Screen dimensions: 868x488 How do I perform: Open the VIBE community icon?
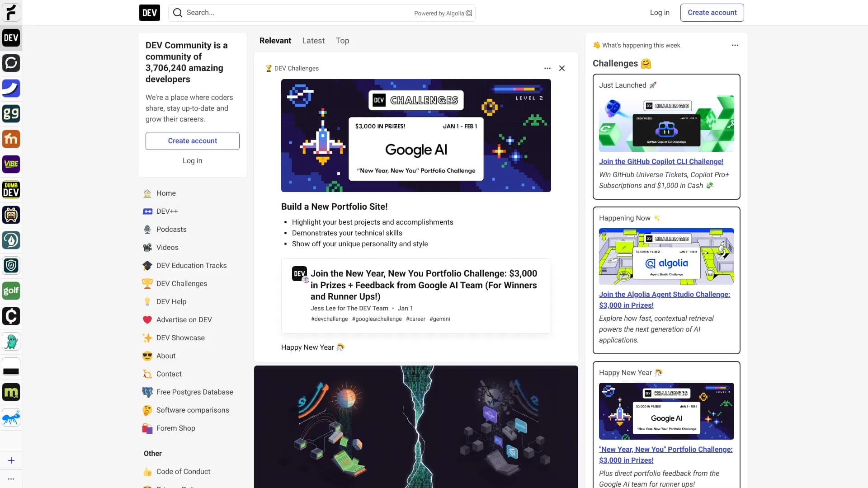coord(11,164)
